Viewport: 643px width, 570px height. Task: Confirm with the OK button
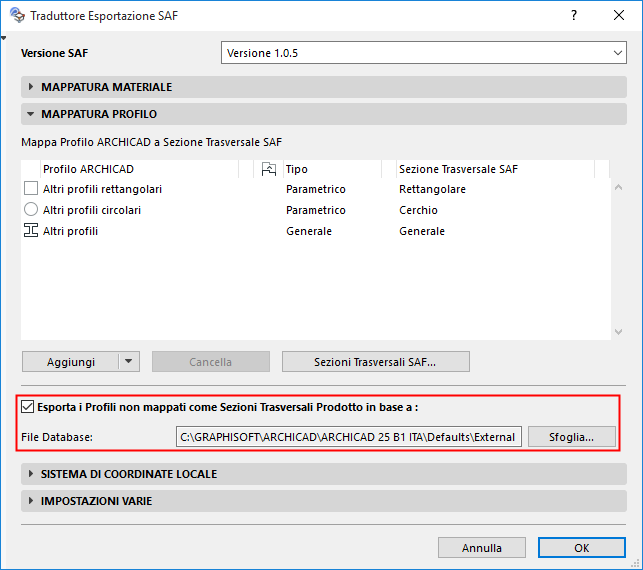582,548
